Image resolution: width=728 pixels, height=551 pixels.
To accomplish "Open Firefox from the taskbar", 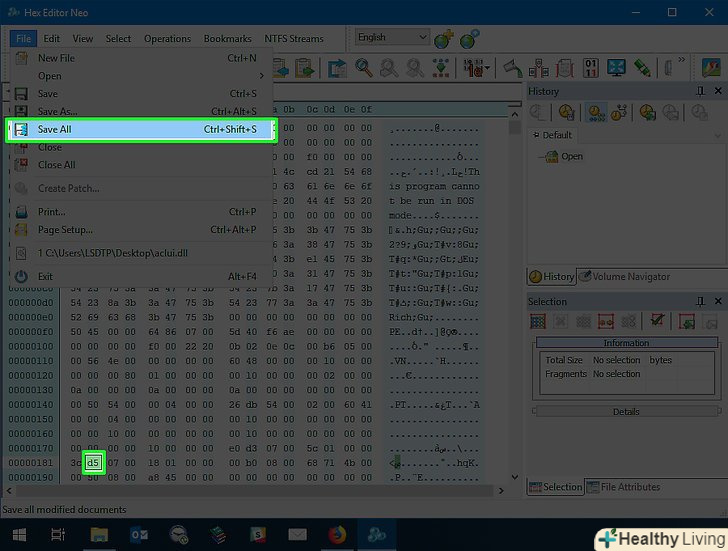I will 338,535.
